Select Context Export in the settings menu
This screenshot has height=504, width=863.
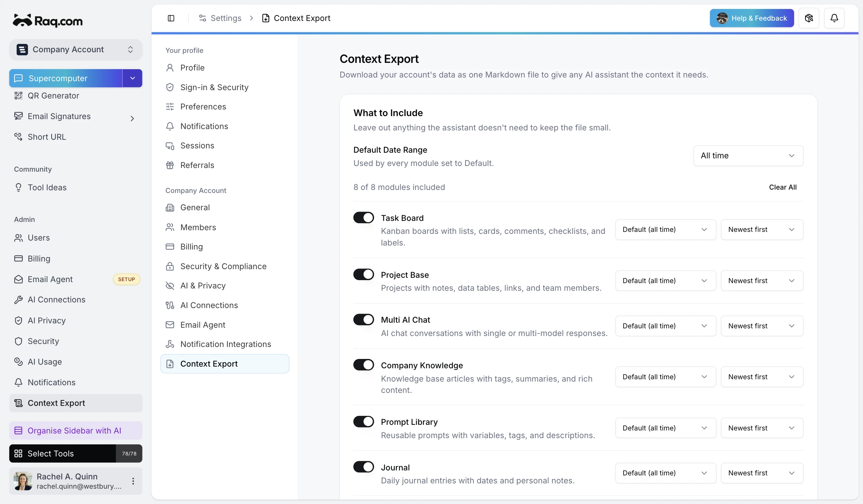coord(225,364)
